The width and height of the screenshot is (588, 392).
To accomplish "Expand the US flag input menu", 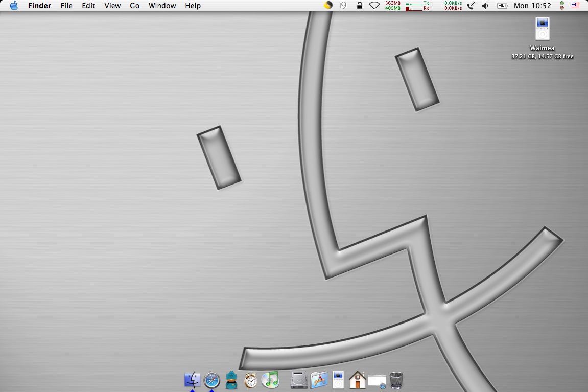I will pos(576,6).
